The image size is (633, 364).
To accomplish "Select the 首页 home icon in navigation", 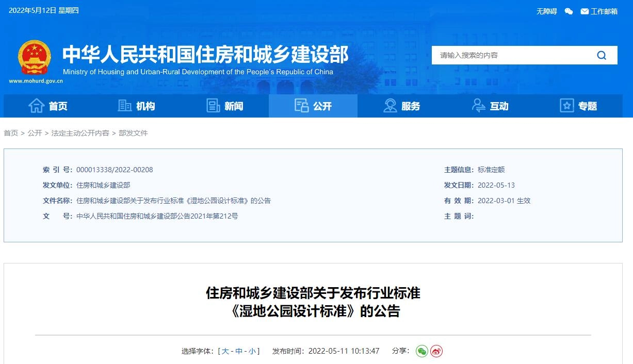I will coord(37,106).
